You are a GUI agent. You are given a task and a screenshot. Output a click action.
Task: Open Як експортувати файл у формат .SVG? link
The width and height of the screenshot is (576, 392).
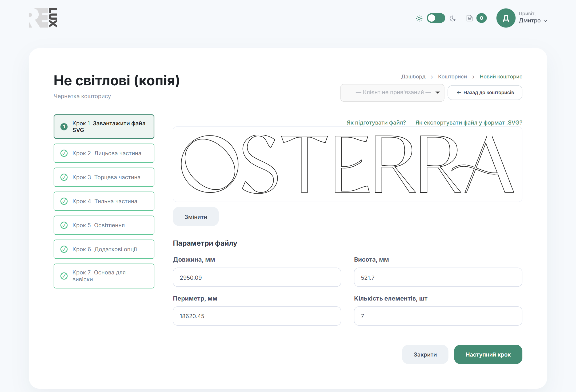pos(469,123)
